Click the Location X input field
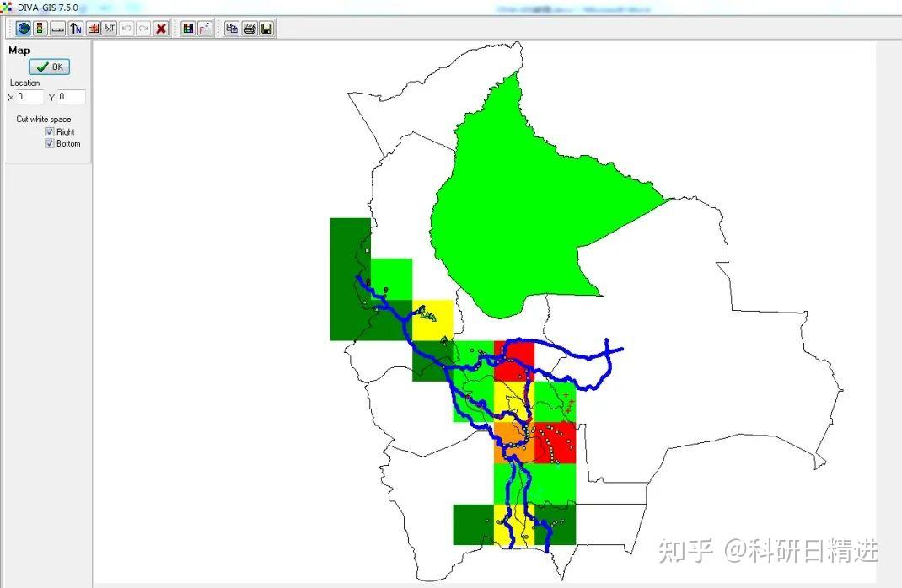The height and width of the screenshot is (588, 902). click(30, 97)
